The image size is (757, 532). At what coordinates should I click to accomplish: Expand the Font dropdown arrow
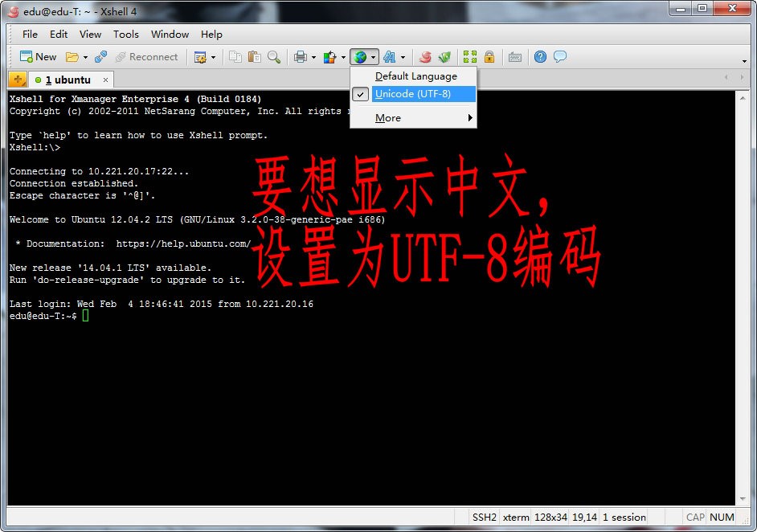(403, 57)
